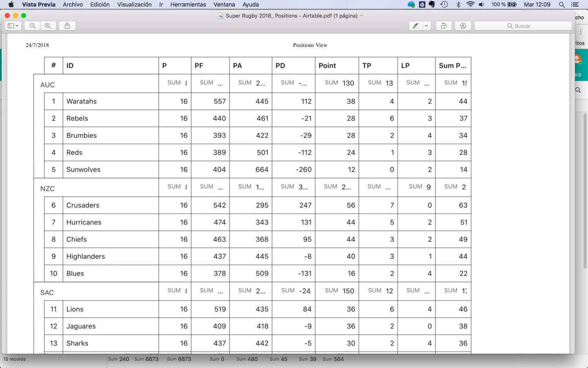Screen dimensions: 588x368
Task: Click the SAC group header
Action: point(47,293)
